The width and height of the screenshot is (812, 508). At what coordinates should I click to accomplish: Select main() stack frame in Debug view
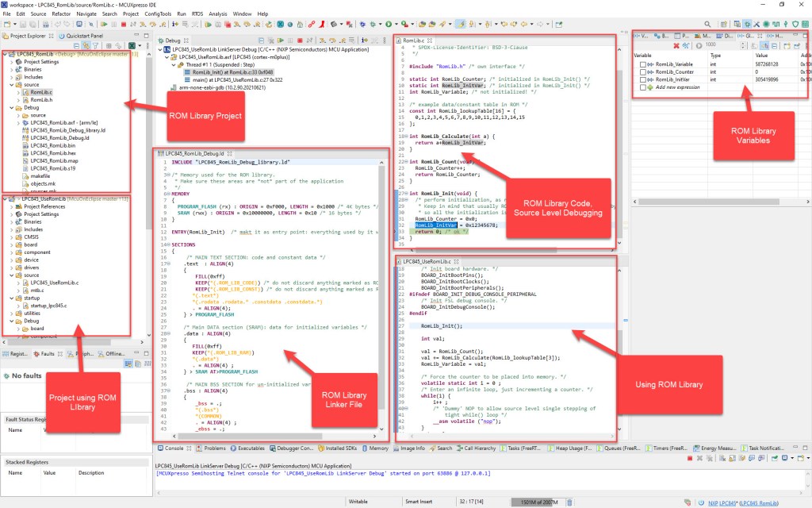click(x=238, y=80)
